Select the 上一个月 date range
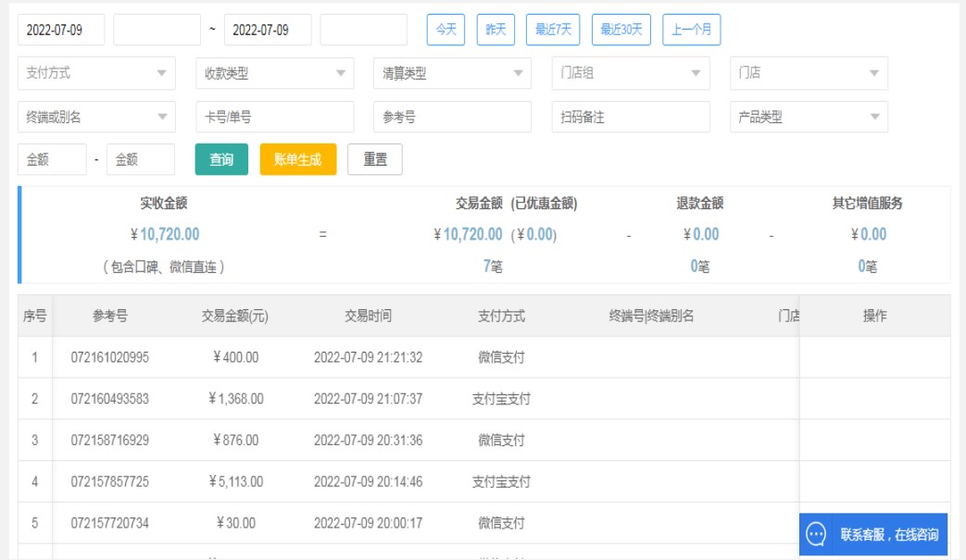 pos(691,30)
